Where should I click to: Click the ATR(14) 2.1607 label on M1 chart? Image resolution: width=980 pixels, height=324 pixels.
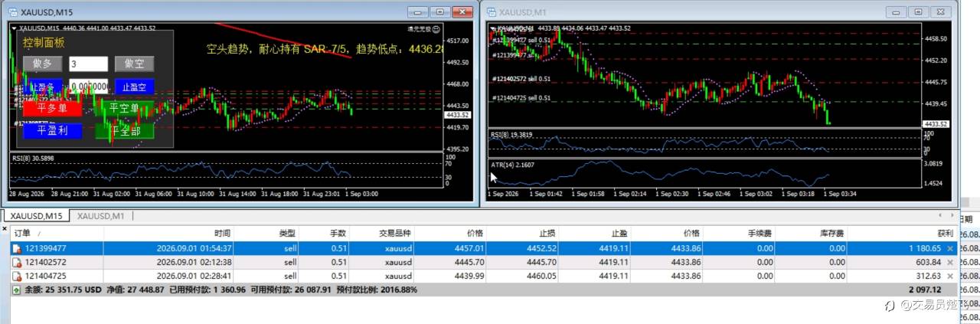click(x=512, y=165)
